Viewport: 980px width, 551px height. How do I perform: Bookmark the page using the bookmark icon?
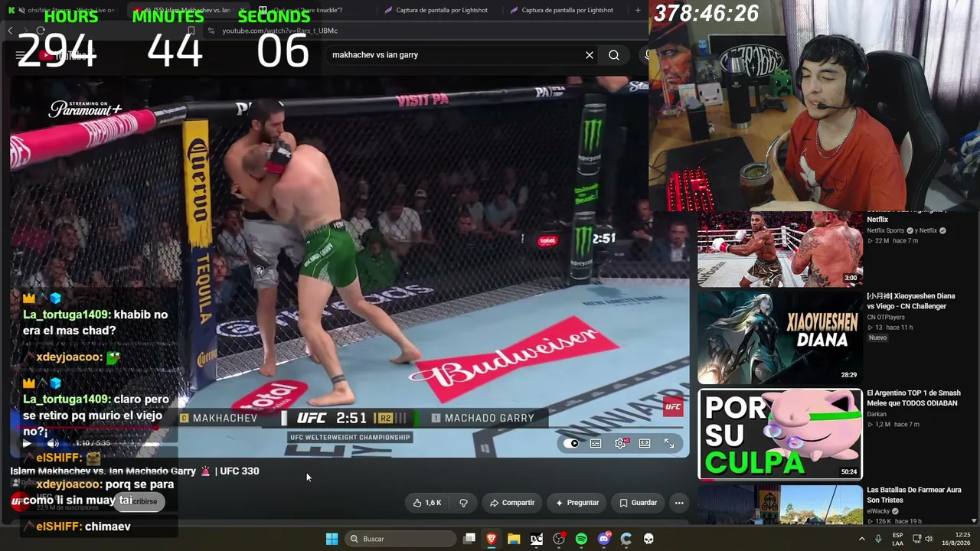pyautogui.click(x=191, y=31)
